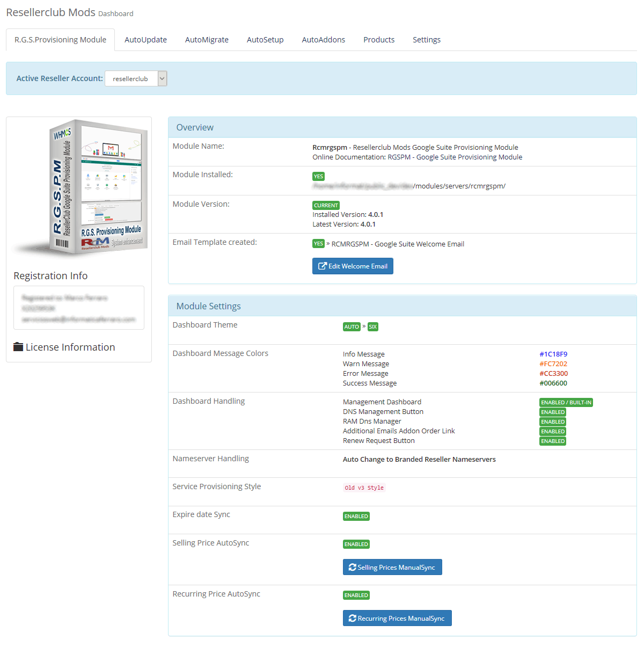The height and width of the screenshot is (654, 644).
Task: Click the Registration Info heading
Action: pyautogui.click(x=50, y=275)
